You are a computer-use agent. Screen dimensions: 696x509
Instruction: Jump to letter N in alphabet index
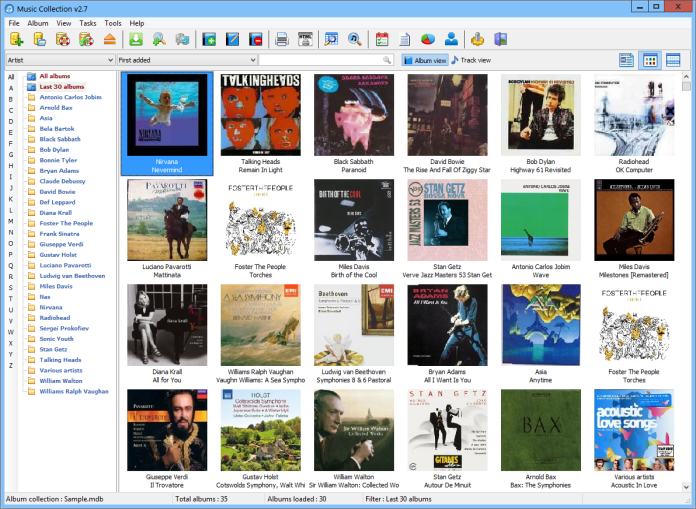(x=11, y=233)
